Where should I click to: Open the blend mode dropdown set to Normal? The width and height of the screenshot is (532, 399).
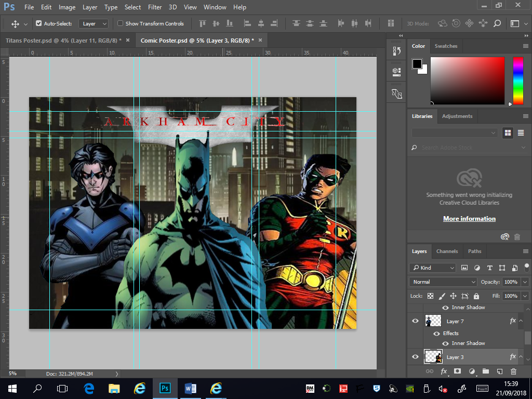coord(443,282)
